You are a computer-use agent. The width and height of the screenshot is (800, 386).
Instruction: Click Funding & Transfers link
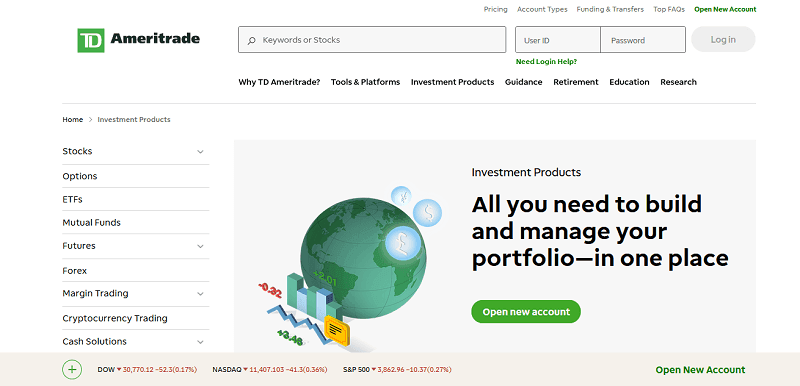tap(610, 9)
